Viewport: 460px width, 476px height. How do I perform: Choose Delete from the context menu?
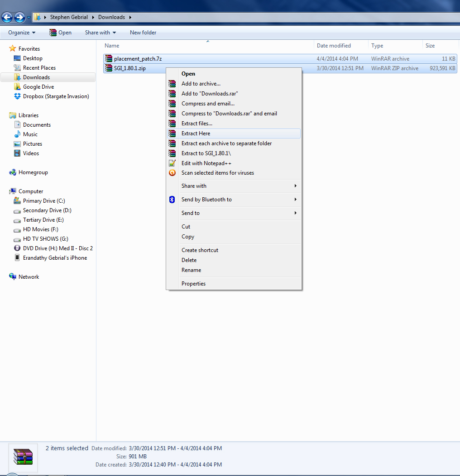tap(234, 260)
